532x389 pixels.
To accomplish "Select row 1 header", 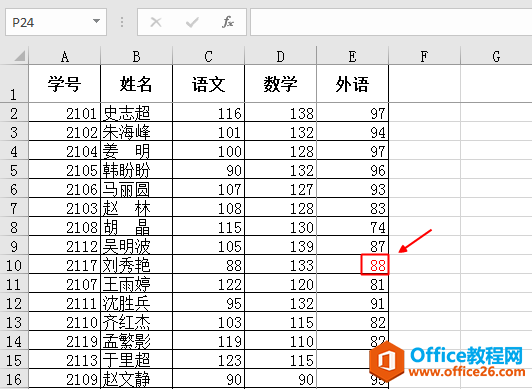I will (x=14, y=83).
